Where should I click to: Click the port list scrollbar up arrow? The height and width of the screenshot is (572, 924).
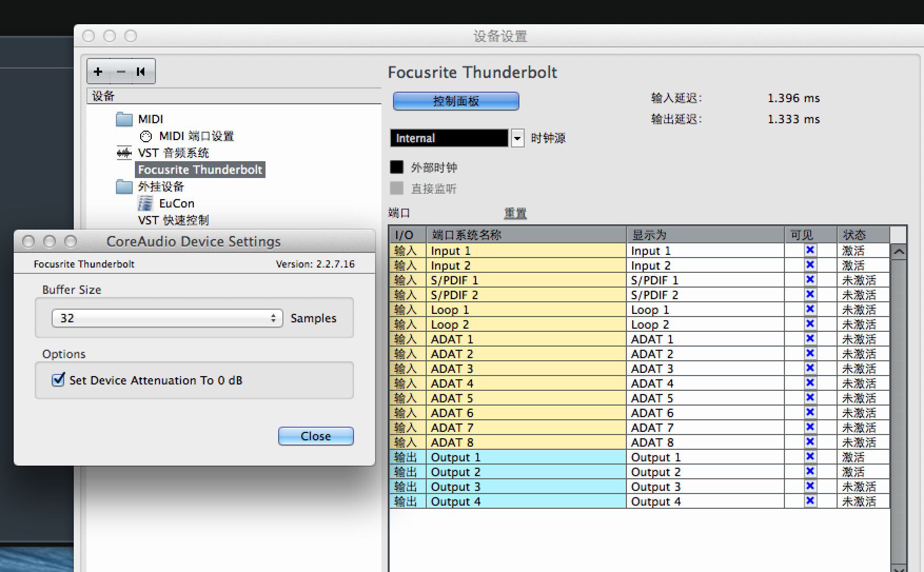tap(899, 252)
